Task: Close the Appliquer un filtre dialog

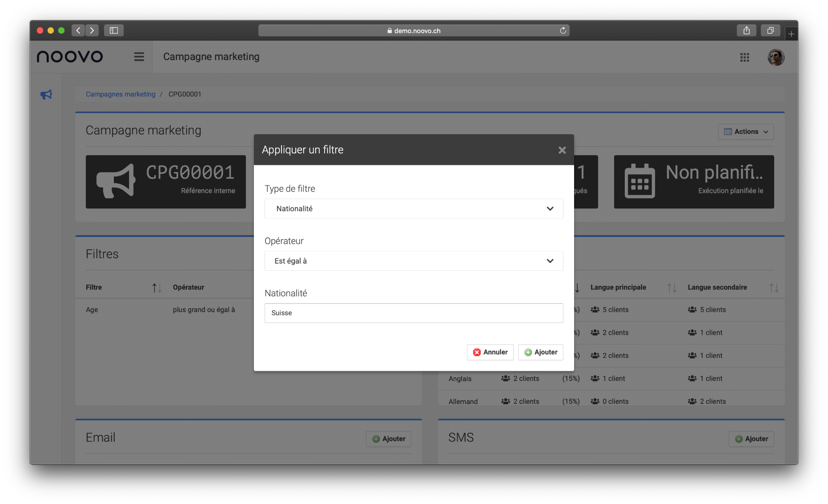Action: [x=562, y=150]
